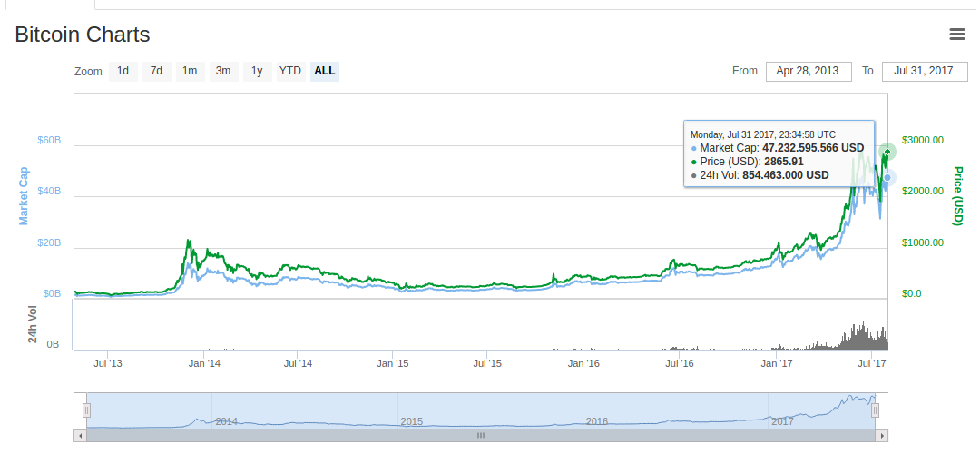Click the navigator scrollbar left arrow
Viewport: 980px width, 455px height.
point(80,436)
